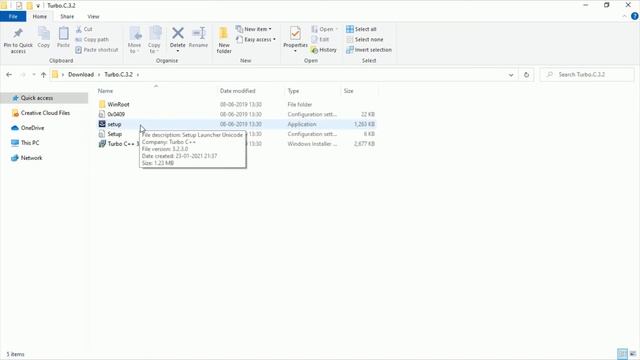640x360 pixels.
Task: Click the Paste ribbon icon
Action: 63,38
